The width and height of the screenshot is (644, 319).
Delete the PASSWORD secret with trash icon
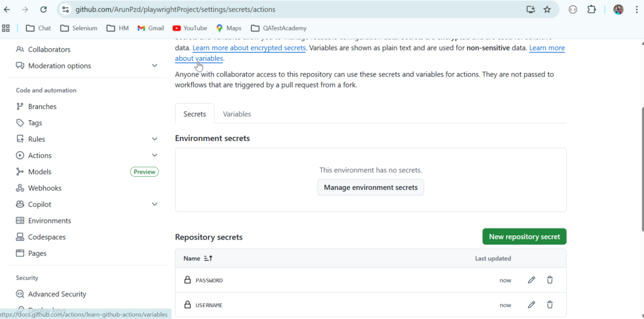pyautogui.click(x=550, y=281)
